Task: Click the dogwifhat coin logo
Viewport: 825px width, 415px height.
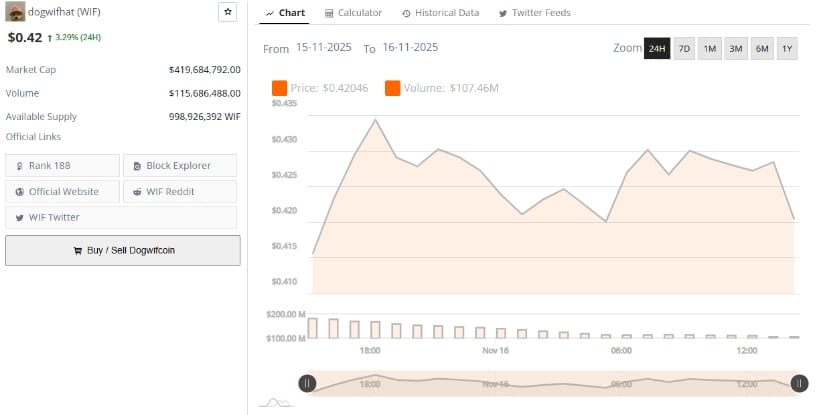Action: click(16, 12)
